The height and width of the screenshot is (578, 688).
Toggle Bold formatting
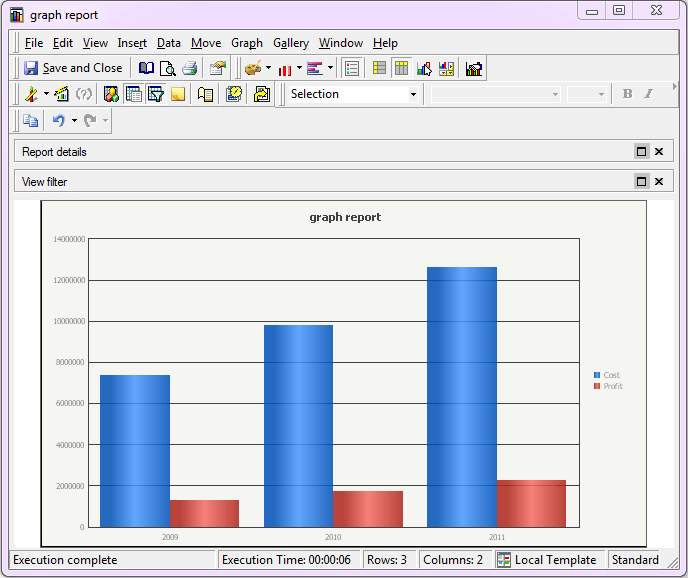[x=627, y=93]
